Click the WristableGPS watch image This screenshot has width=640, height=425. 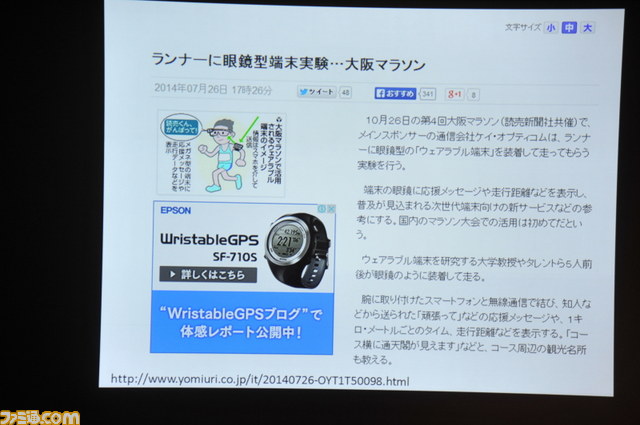298,249
